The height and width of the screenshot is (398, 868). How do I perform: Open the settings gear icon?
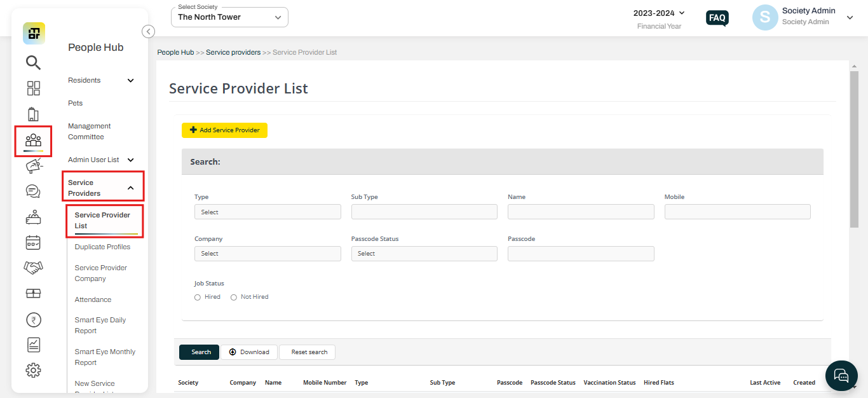coord(33,369)
